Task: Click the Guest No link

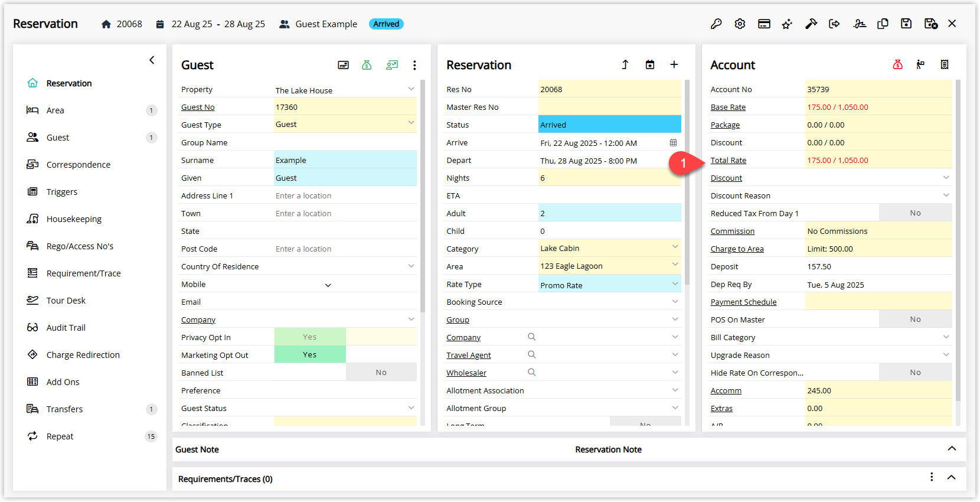Action: coord(198,107)
